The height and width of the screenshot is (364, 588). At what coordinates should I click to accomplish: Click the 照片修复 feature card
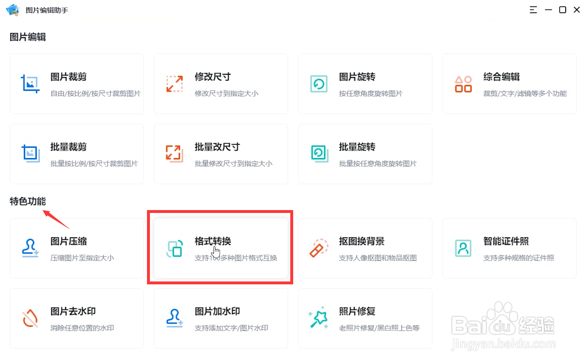pyautogui.click(x=365, y=318)
